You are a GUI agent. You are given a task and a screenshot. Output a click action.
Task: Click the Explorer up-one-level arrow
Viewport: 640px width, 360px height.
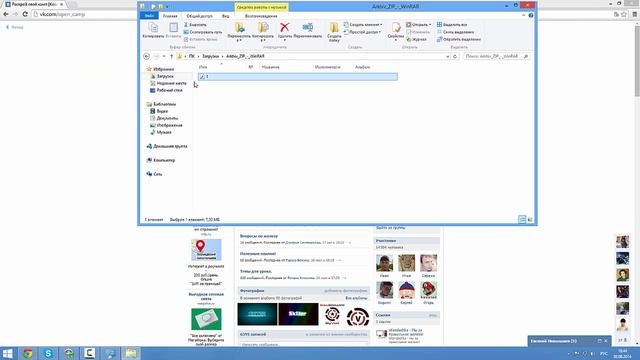point(171,56)
